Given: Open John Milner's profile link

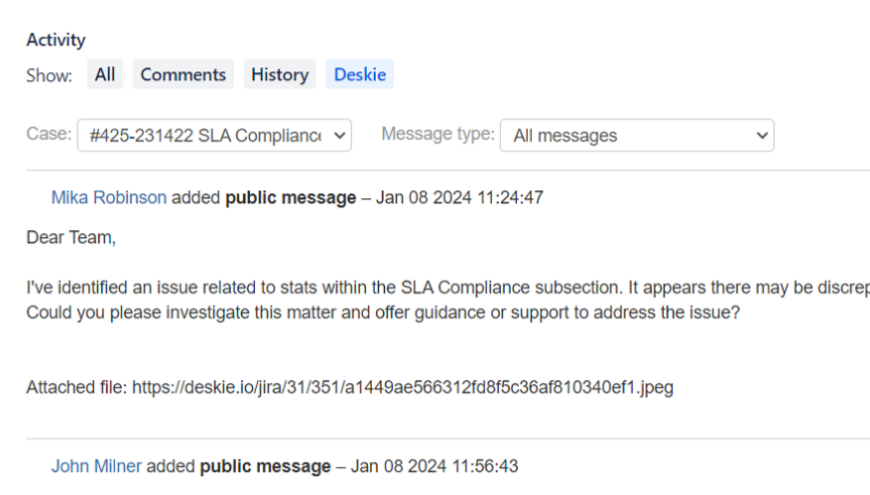Looking at the screenshot, I should click(96, 466).
